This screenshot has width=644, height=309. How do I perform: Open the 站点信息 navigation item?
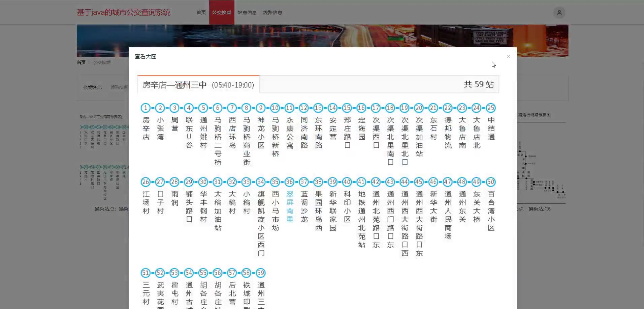247,12
